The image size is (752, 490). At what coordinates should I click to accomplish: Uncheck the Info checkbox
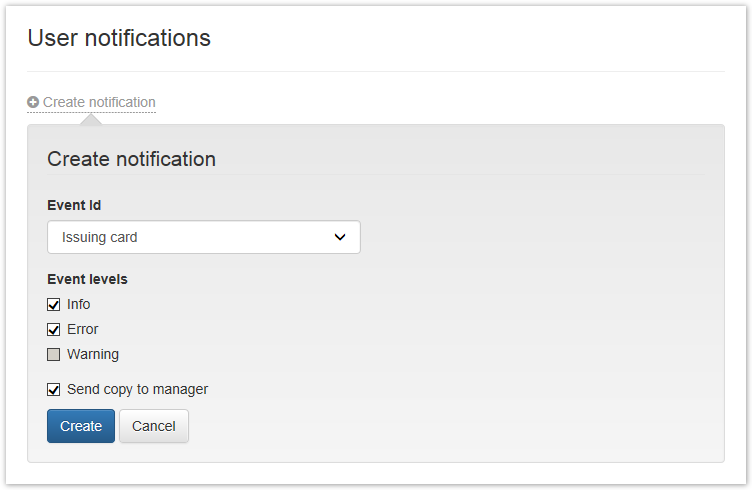[54, 304]
